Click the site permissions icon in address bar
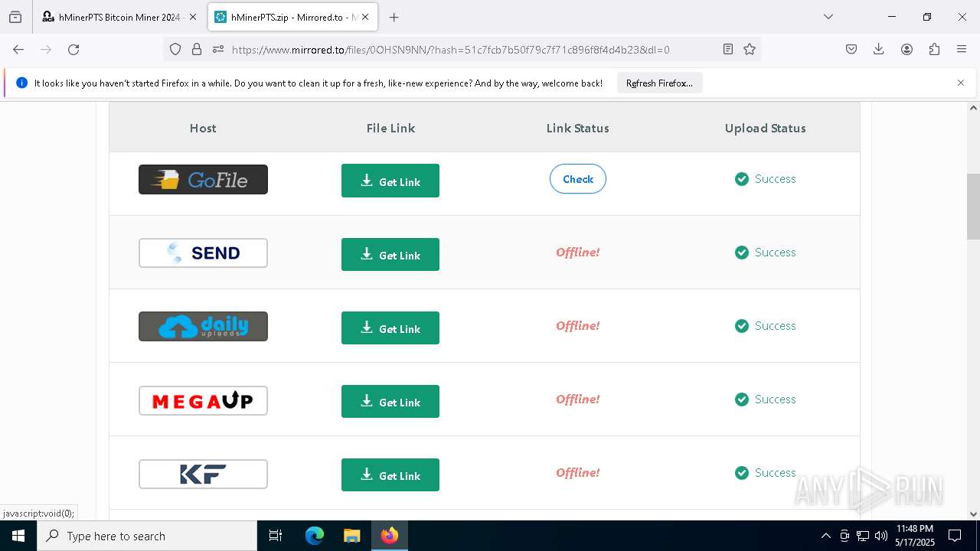980x551 pixels. click(x=218, y=49)
